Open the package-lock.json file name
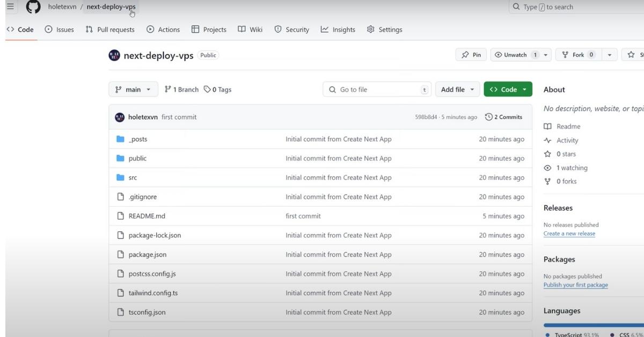Image resolution: width=644 pixels, height=337 pixels. [x=155, y=235]
